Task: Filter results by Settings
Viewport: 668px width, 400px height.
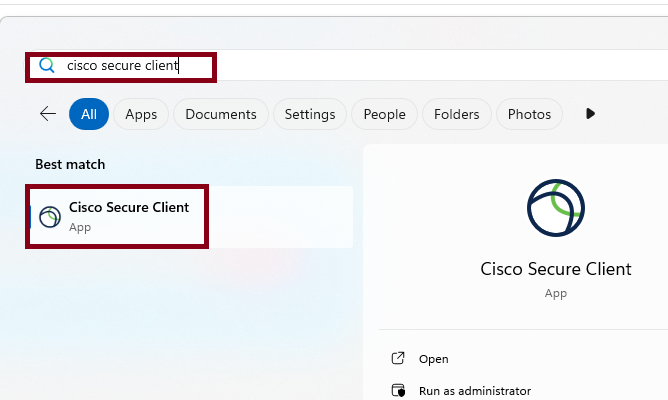Action: 309,114
